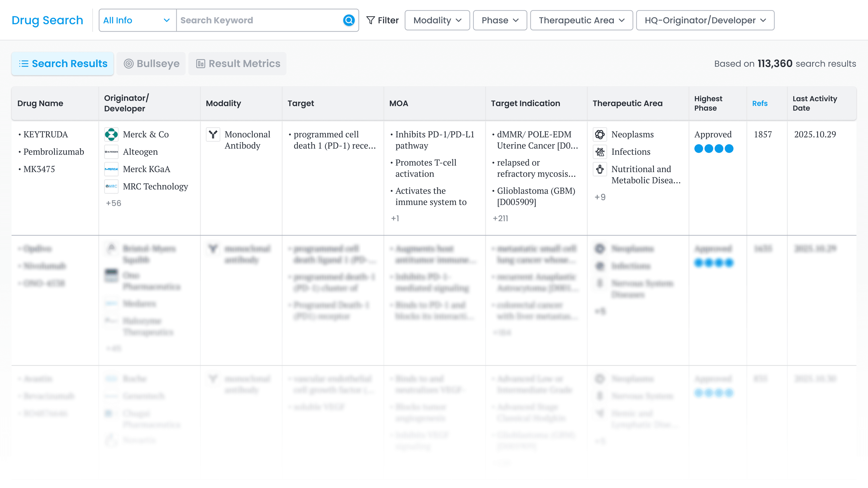Open the Therapeutic Area filter dropdown
This screenshot has height=488, width=868.
tap(581, 20)
